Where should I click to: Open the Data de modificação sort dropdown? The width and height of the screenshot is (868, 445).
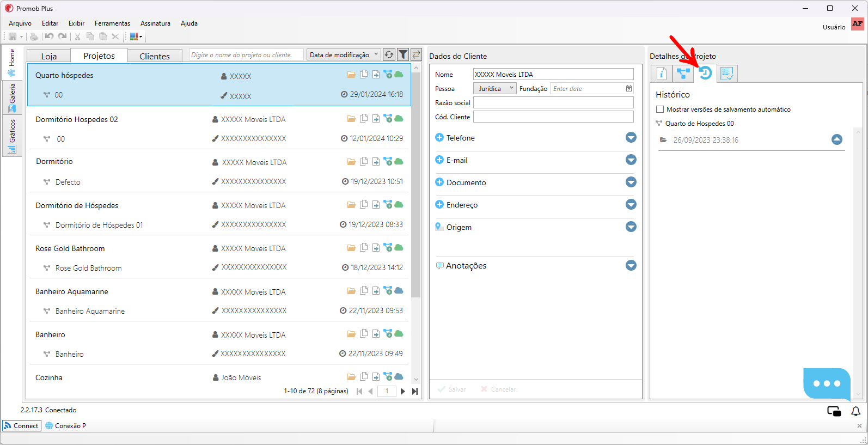coord(343,54)
